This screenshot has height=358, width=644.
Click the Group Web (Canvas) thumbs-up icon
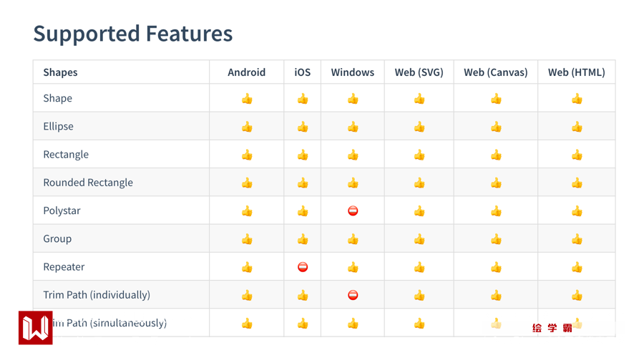(x=496, y=239)
